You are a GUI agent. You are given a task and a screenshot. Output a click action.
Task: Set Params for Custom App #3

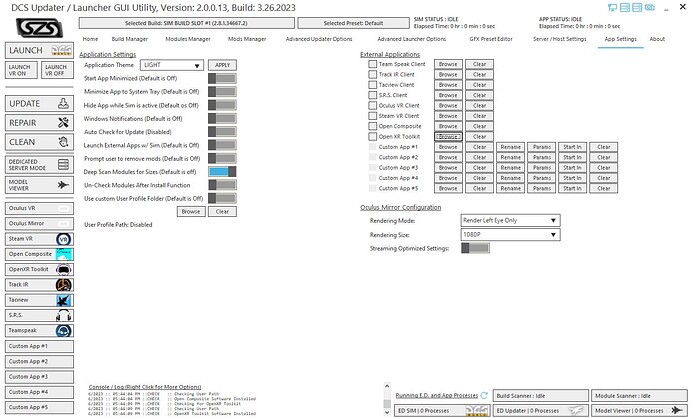coord(542,168)
